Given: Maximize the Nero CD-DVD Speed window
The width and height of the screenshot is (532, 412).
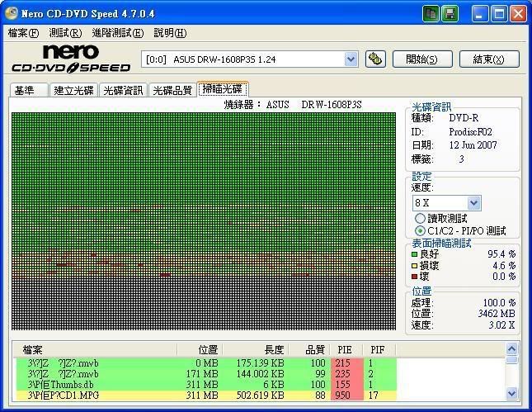Looking at the screenshot, I should tap(499, 14).
